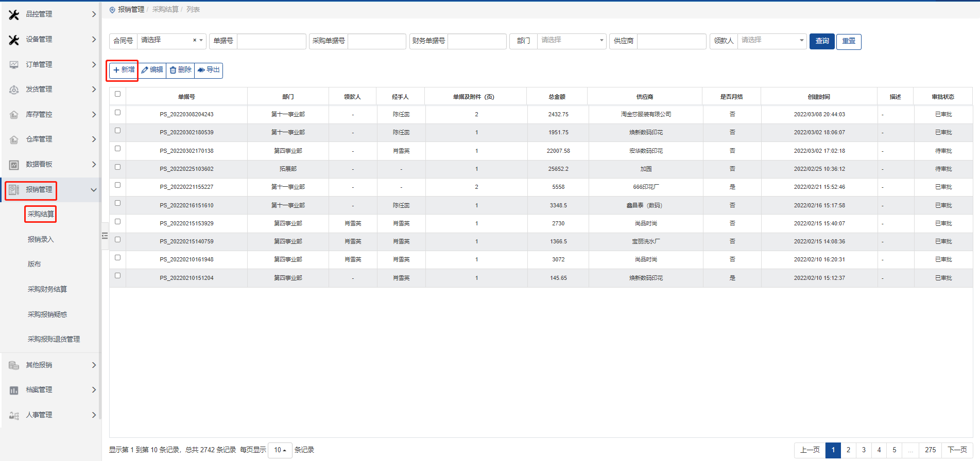
Task: Click the 发货管理 gear icon
Action: (x=14, y=90)
